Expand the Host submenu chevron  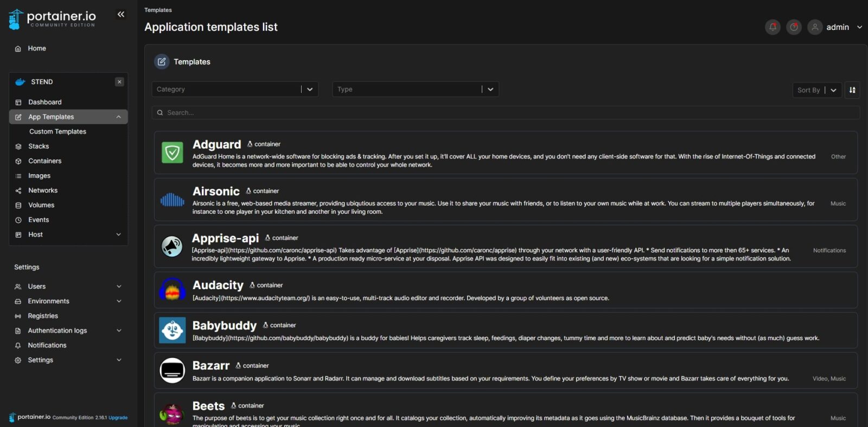[118, 234]
